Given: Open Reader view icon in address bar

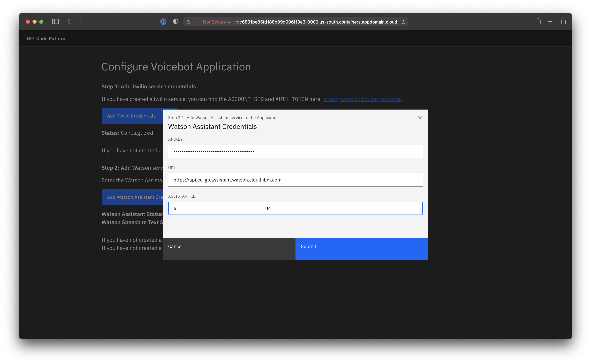Looking at the screenshot, I should point(188,22).
